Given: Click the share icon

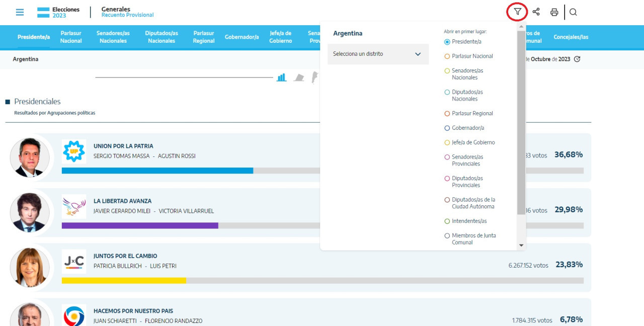Looking at the screenshot, I should tap(536, 12).
